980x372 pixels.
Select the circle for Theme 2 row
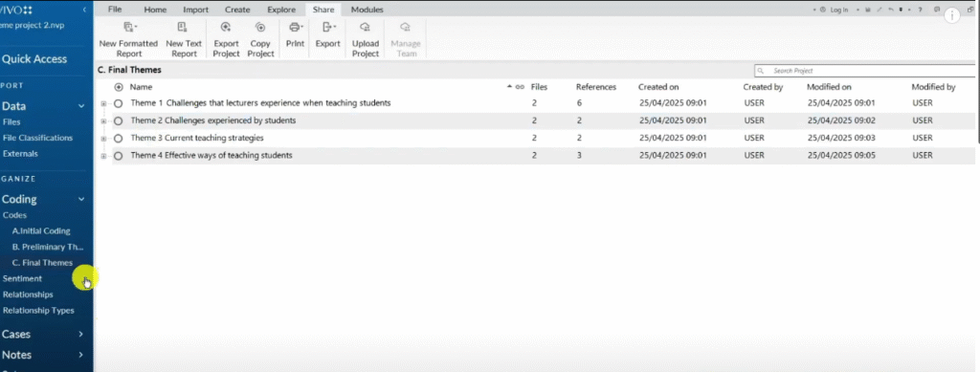118,121
